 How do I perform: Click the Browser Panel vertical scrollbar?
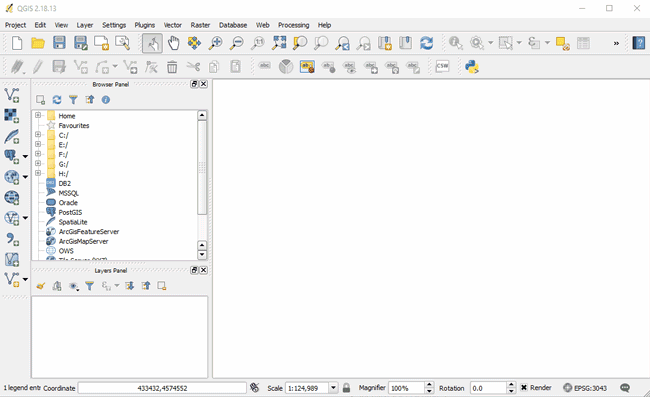pyautogui.click(x=202, y=167)
